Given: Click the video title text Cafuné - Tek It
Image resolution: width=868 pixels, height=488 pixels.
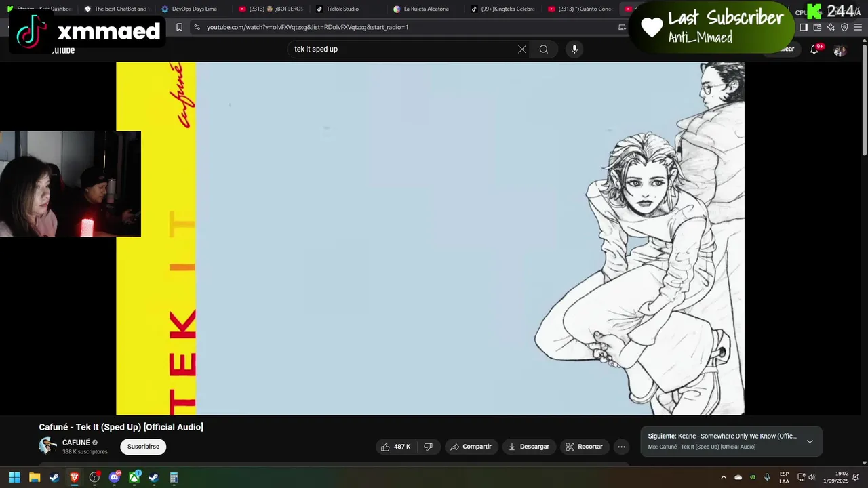Looking at the screenshot, I should [x=121, y=427].
